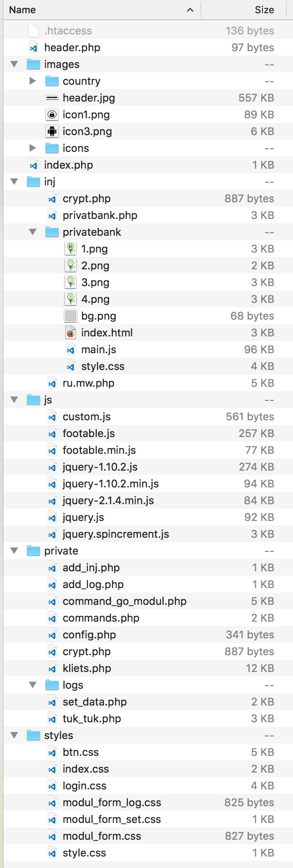This screenshot has height=868, width=293.
Task: Collapse the privatebank folder triangle
Action: [33, 232]
